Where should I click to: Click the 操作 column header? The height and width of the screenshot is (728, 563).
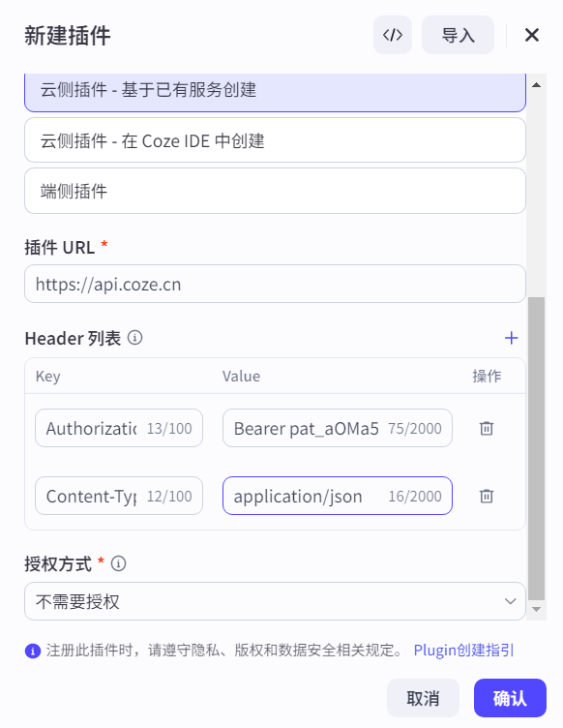tap(487, 376)
